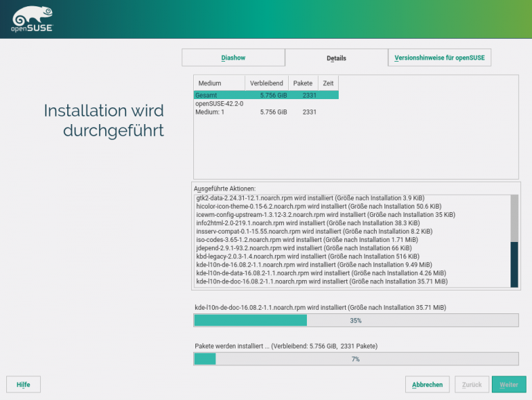Click the kbd-legacy-2.0.3 log entry
Screen dimensions: 532x400
308,256
